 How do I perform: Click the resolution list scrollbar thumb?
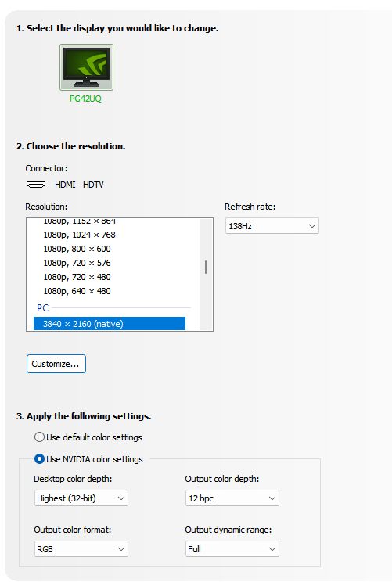pyautogui.click(x=206, y=268)
